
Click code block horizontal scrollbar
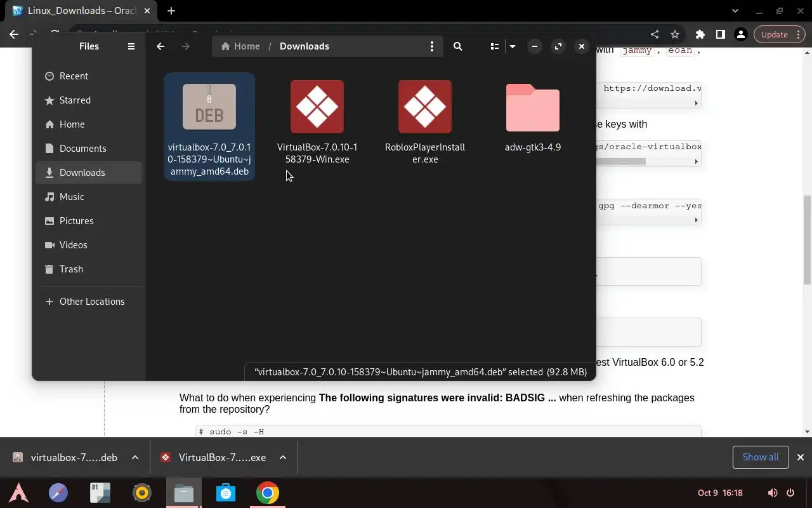pyautogui.click(x=620, y=161)
